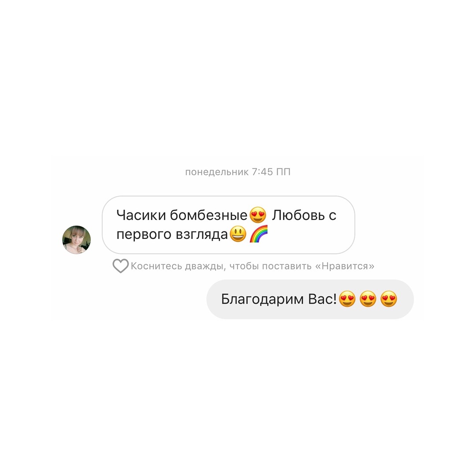Viewport: 476px width, 476px height.
Task: Tap the heart like icon under the message
Action: tap(120, 266)
